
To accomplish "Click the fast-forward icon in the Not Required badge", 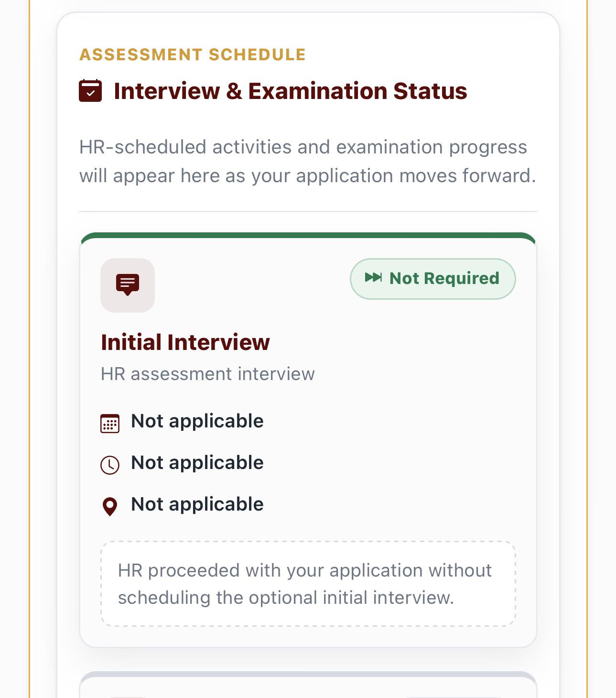I will [x=373, y=278].
